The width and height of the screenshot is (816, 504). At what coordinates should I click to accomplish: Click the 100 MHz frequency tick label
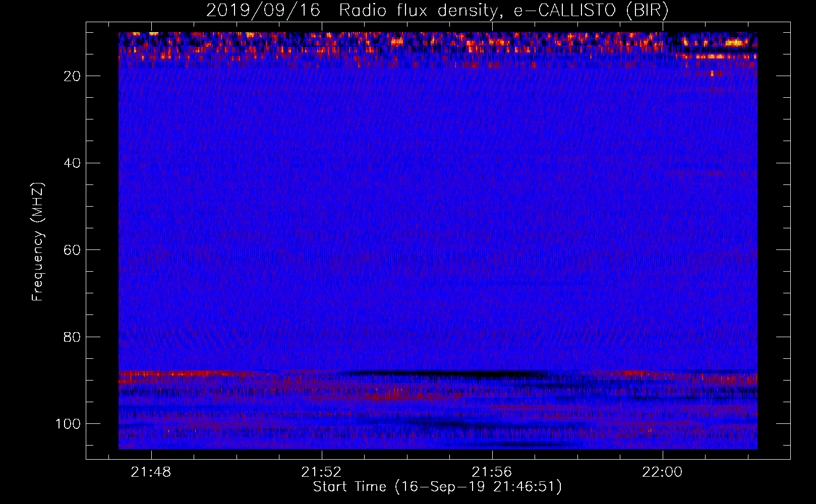(68, 424)
